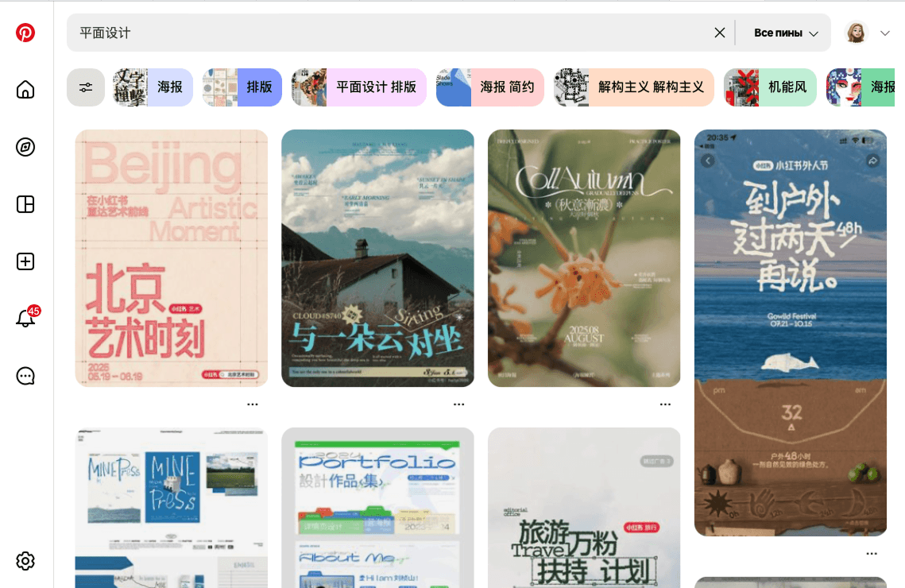Screen dimensions: 905x588
Task: Select the 海报 简约 filter chip
Action: click(490, 87)
